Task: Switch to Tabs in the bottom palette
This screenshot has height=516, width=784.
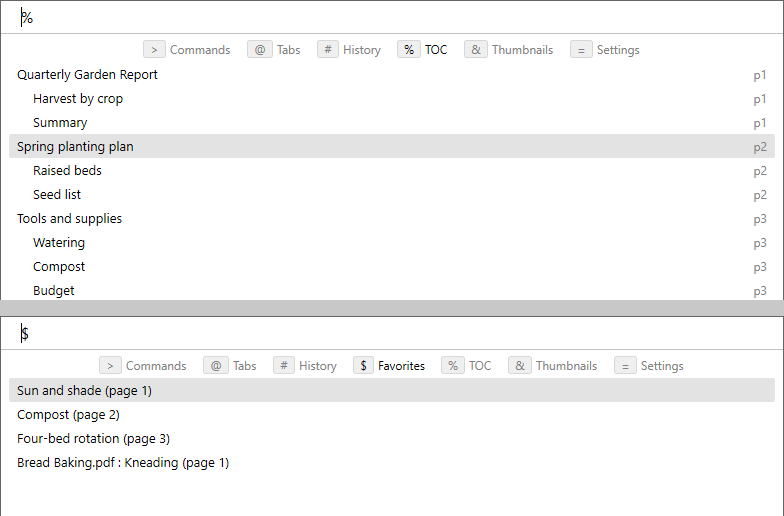Action: [x=244, y=366]
